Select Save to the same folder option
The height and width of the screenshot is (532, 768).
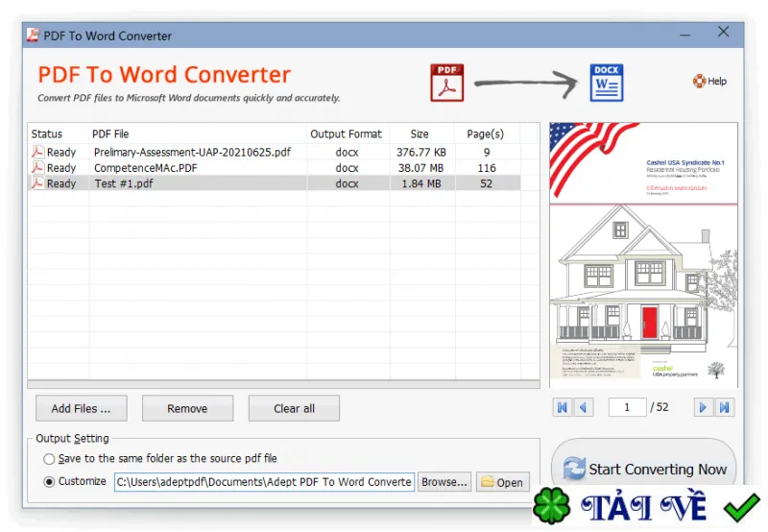pyautogui.click(x=49, y=459)
